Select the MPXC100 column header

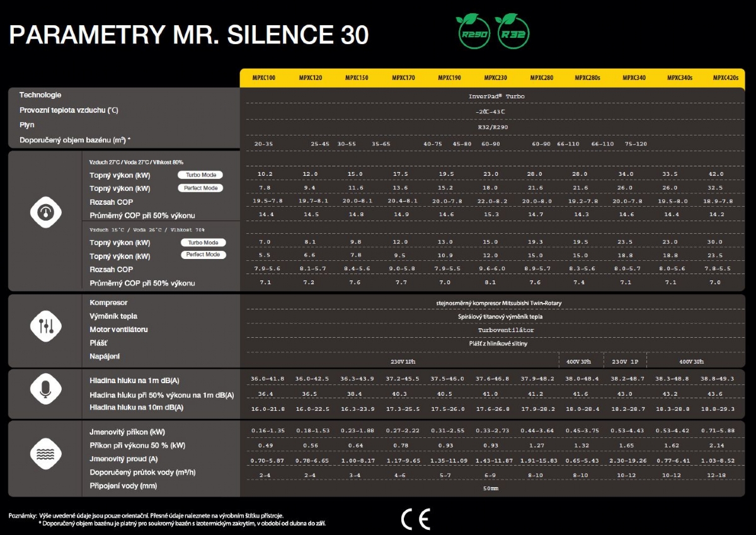[265, 78]
